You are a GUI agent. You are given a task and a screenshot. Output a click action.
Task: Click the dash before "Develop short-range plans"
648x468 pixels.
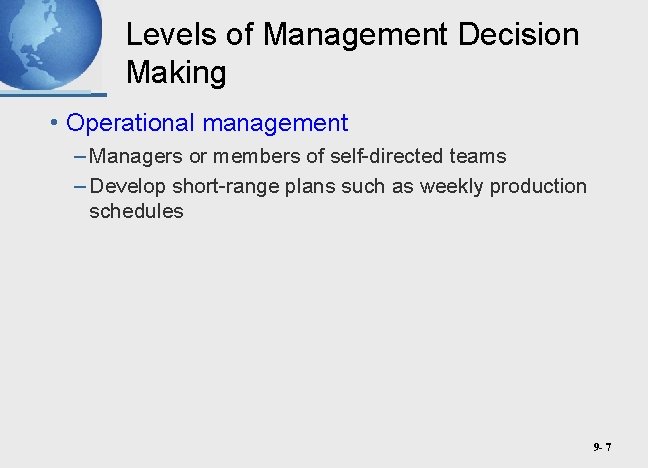[79, 187]
